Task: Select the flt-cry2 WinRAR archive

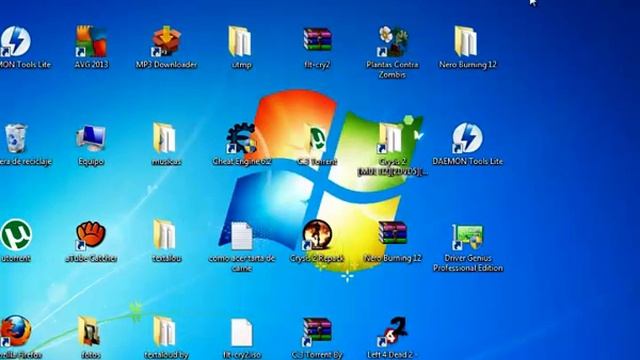Action: [317, 40]
